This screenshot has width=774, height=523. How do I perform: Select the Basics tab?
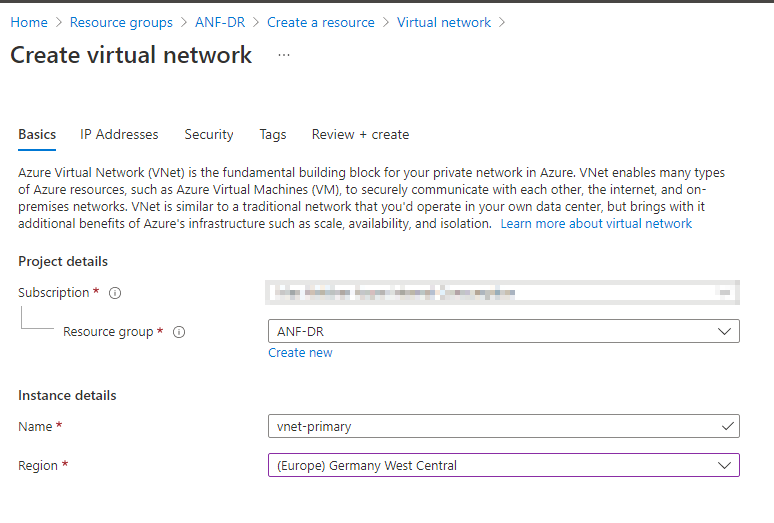tap(37, 134)
